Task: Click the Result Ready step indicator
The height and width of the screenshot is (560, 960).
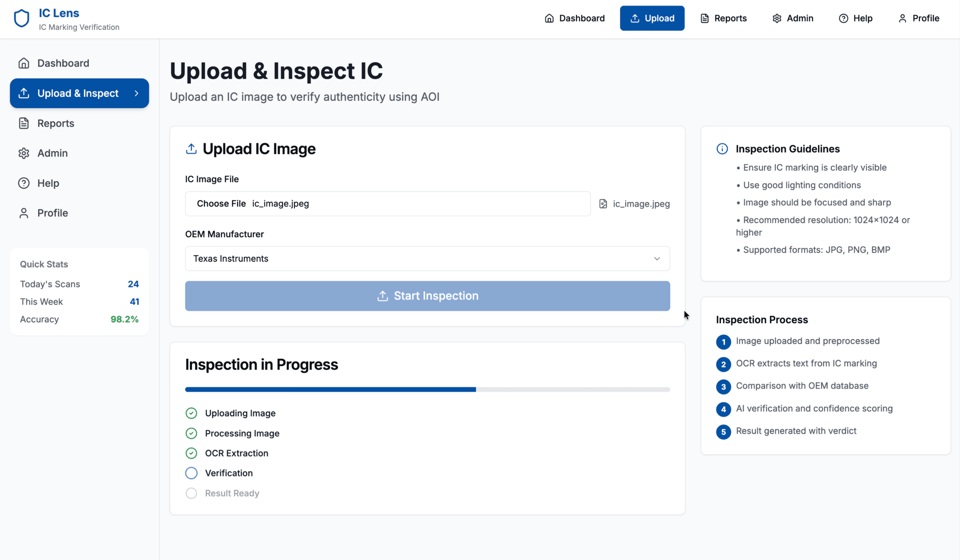Action: pyautogui.click(x=191, y=493)
